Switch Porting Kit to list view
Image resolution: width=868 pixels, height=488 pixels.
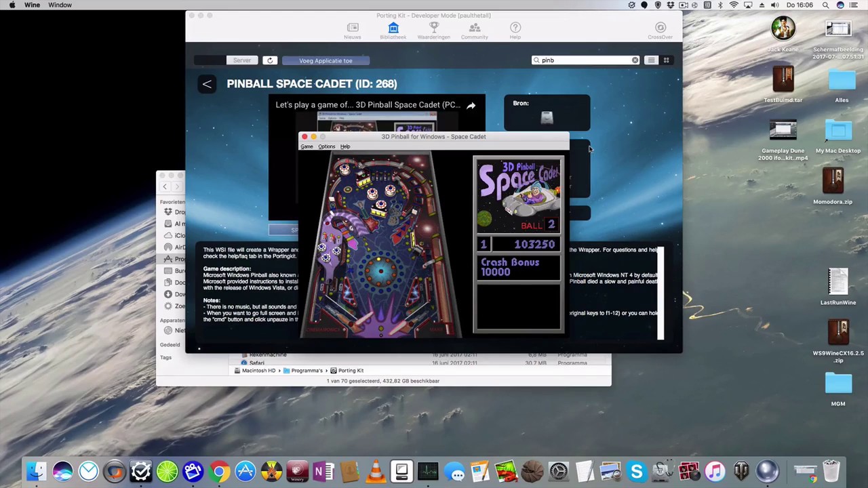pos(651,60)
